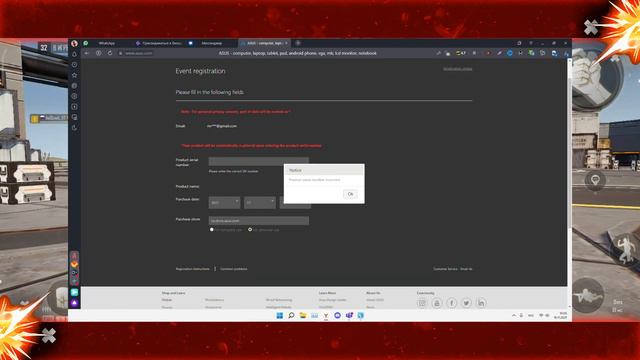Screen dimensions: 640x360
Task: Select the first radio option under Purchase store
Action: coord(211,230)
